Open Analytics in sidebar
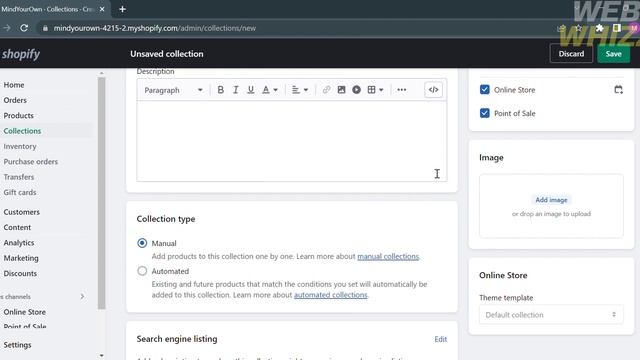 (19, 243)
